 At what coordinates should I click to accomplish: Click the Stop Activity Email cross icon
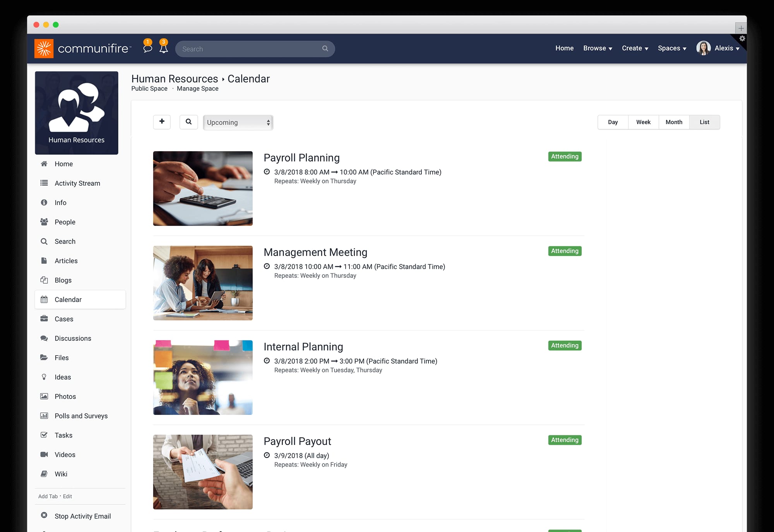point(44,515)
